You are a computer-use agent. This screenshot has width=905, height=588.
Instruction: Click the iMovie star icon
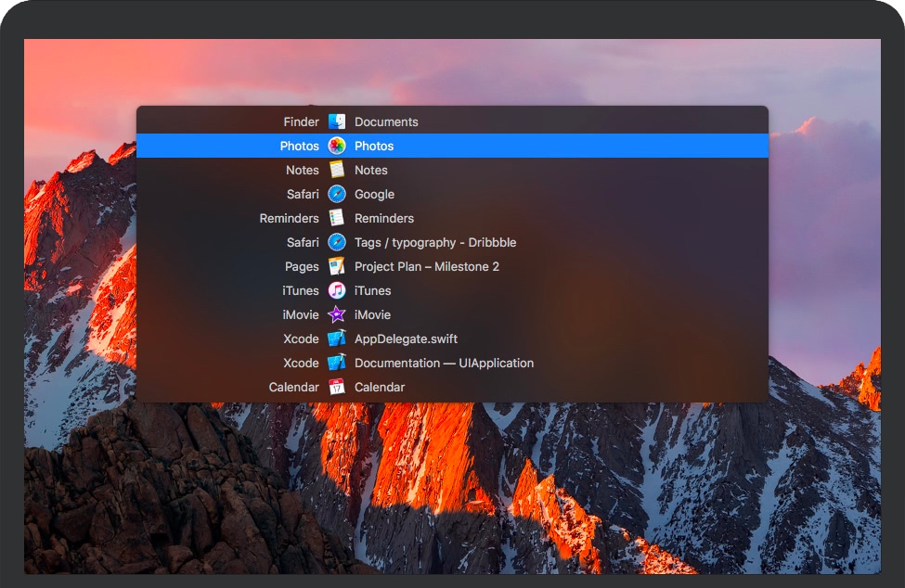click(x=337, y=314)
